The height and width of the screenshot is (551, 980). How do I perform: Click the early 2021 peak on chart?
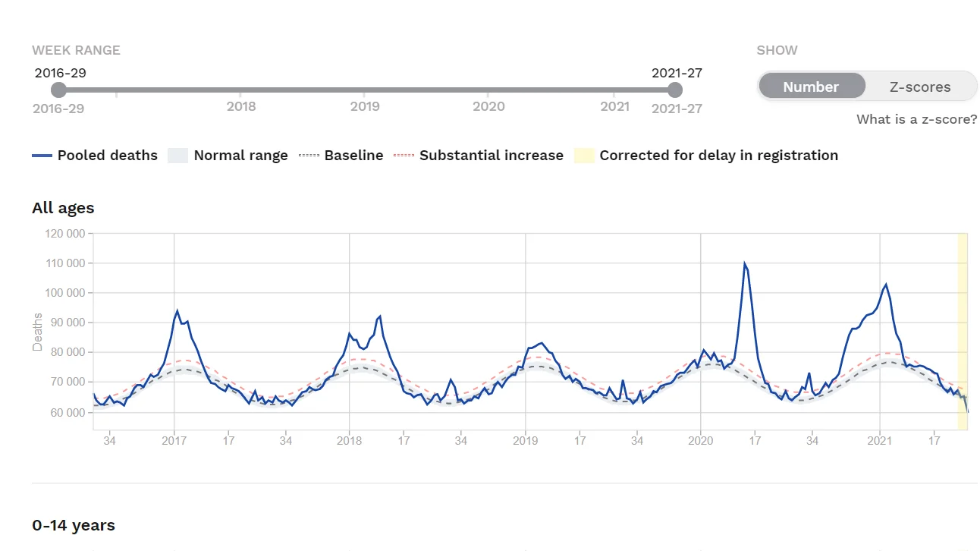(885, 285)
